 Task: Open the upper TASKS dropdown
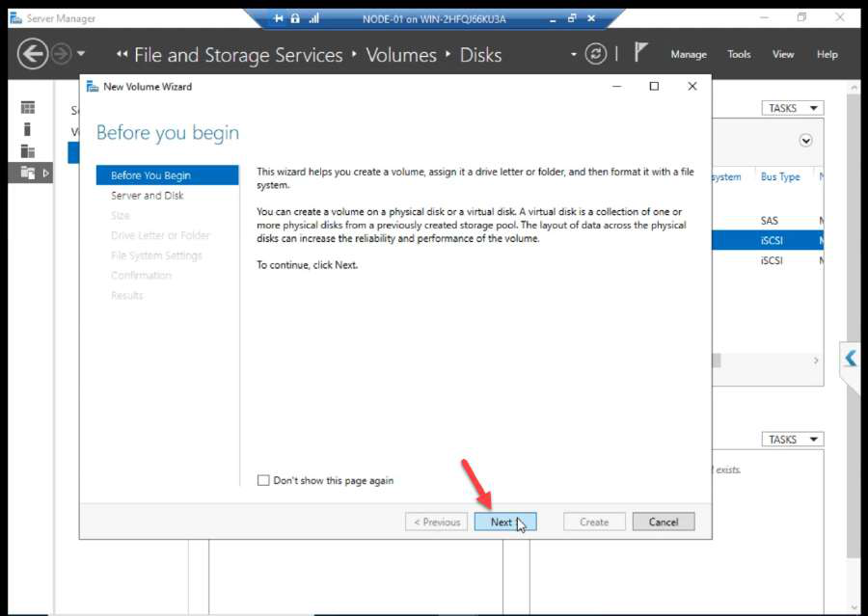[792, 108]
